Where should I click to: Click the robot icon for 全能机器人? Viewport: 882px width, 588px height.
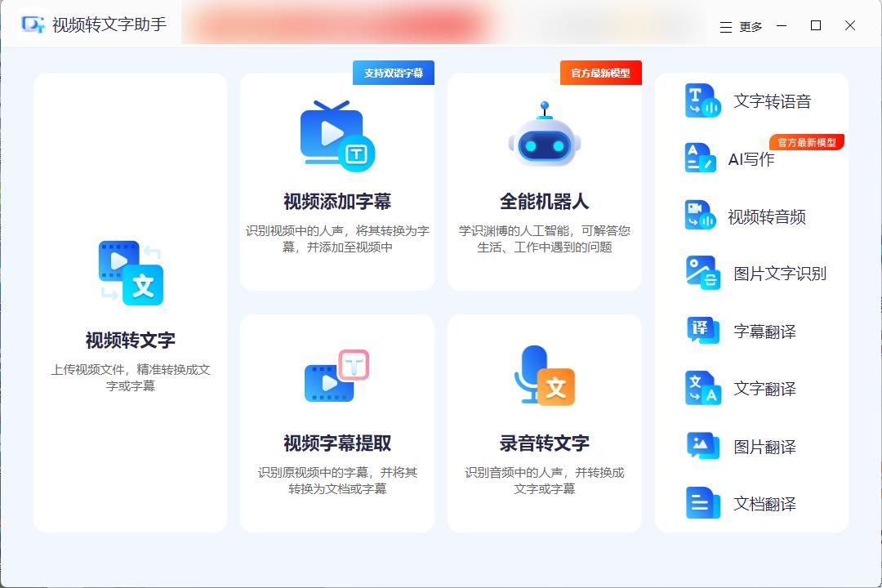pyautogui.click(x=544, y=133)
